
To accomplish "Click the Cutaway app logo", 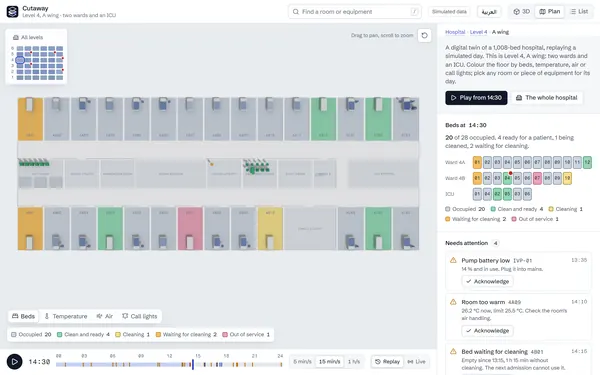I will tap(12, 11).
